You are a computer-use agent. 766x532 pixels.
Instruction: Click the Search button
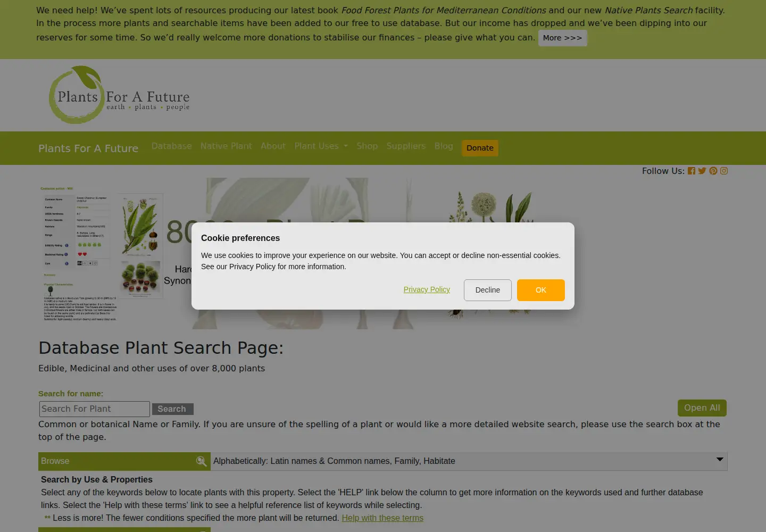172,409
